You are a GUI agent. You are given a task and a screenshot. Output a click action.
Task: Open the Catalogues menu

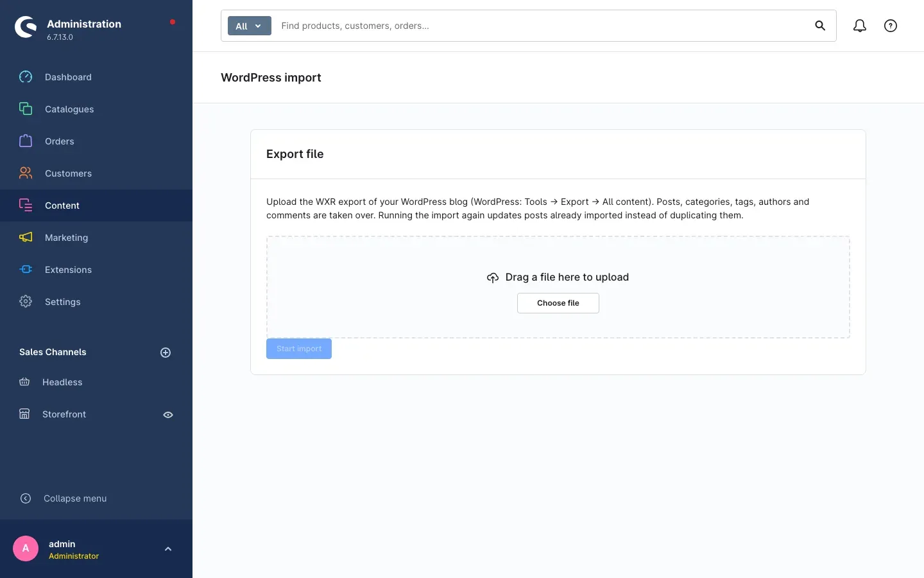click(96, 109)
